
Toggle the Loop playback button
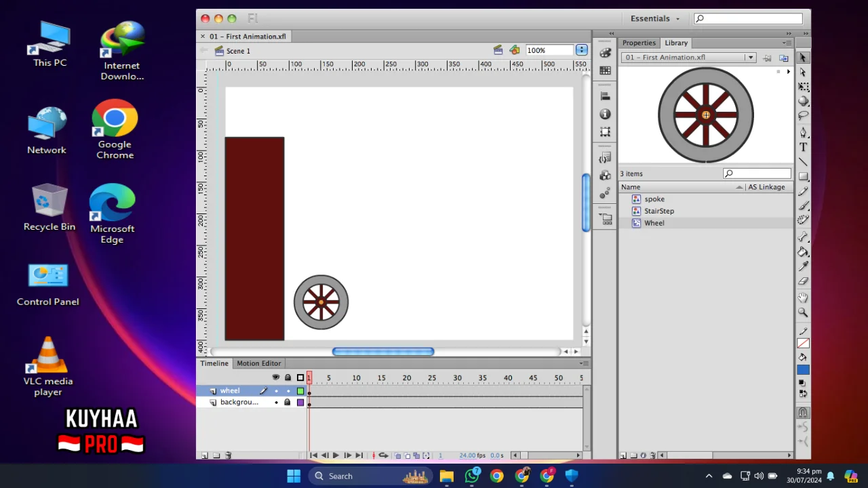[x=383, y=455]
